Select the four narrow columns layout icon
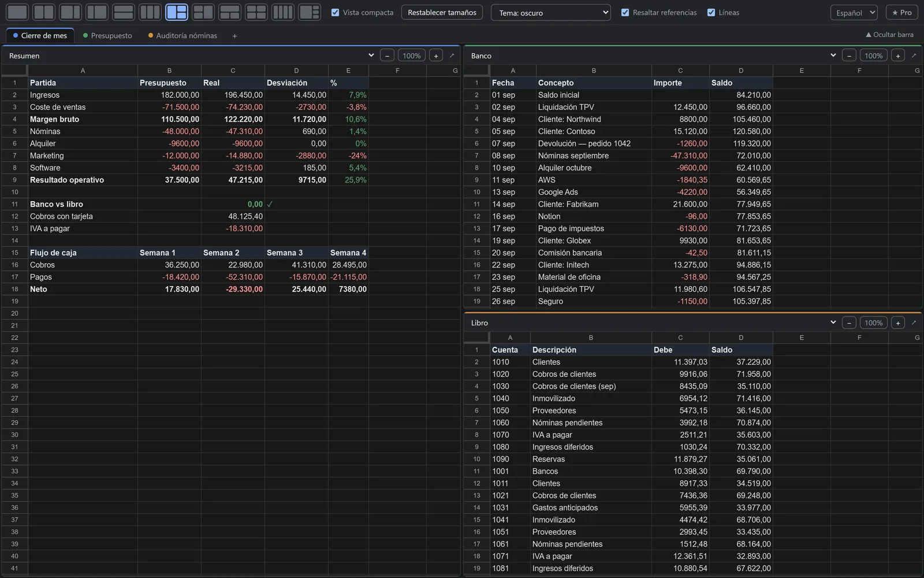This screenshot has width=924, height=578. click(283, 12)
